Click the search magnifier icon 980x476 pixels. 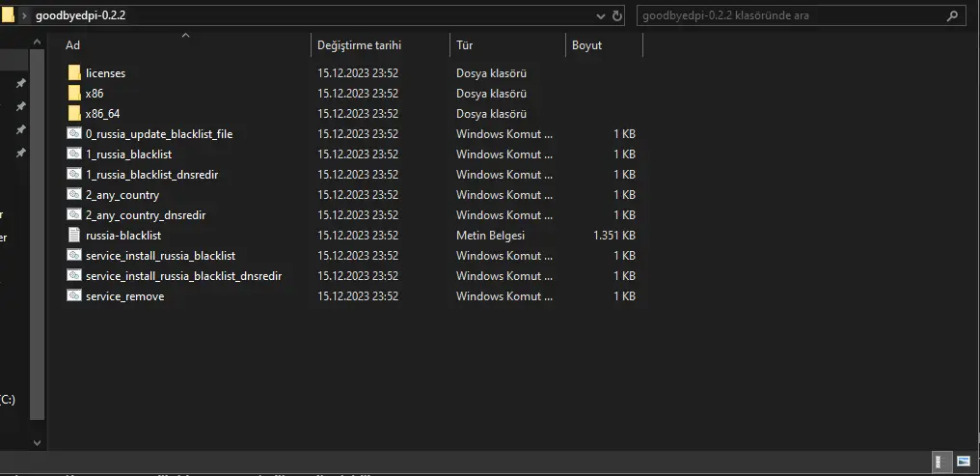pyautogui.click(x=952, y=15)
